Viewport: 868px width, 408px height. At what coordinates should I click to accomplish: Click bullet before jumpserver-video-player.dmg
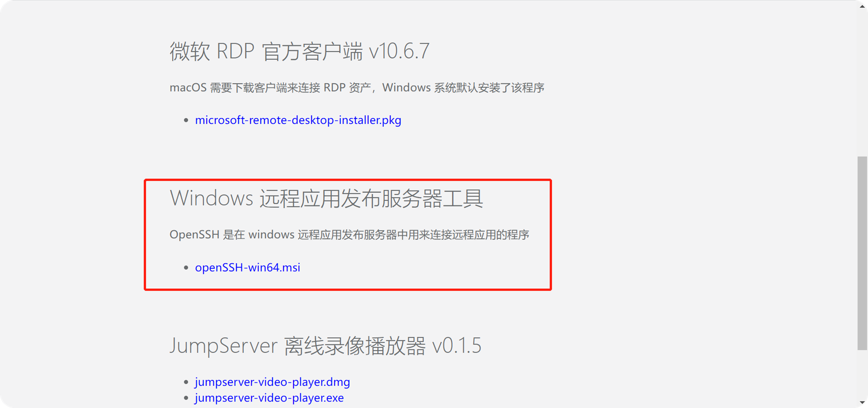point(186,382)
